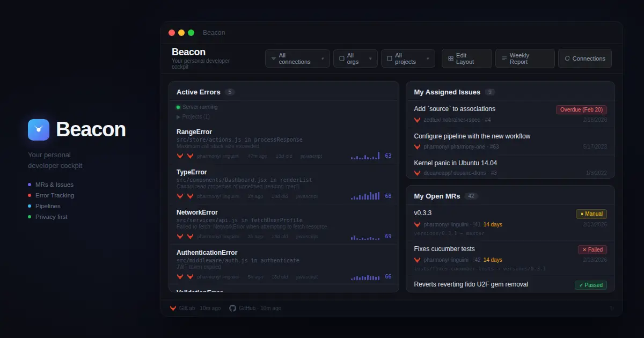Open the All connections dropdown
This screenshot has width=644, height=338.
point(297,58)
